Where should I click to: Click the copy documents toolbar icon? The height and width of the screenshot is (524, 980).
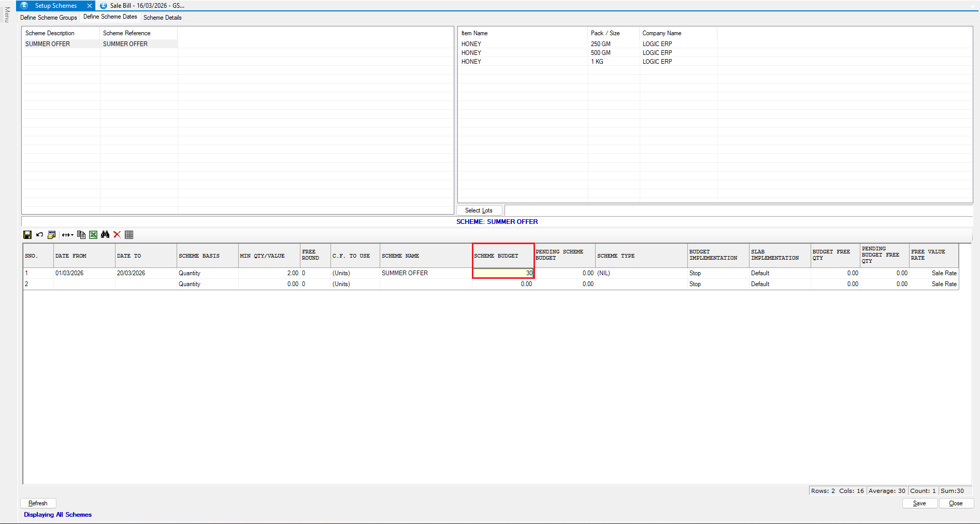pos(81,235)
